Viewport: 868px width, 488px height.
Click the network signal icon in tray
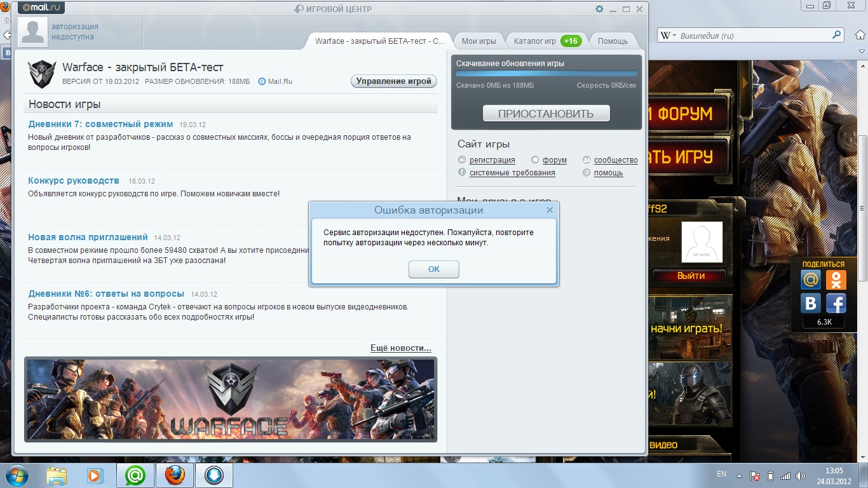coord(785,475)
